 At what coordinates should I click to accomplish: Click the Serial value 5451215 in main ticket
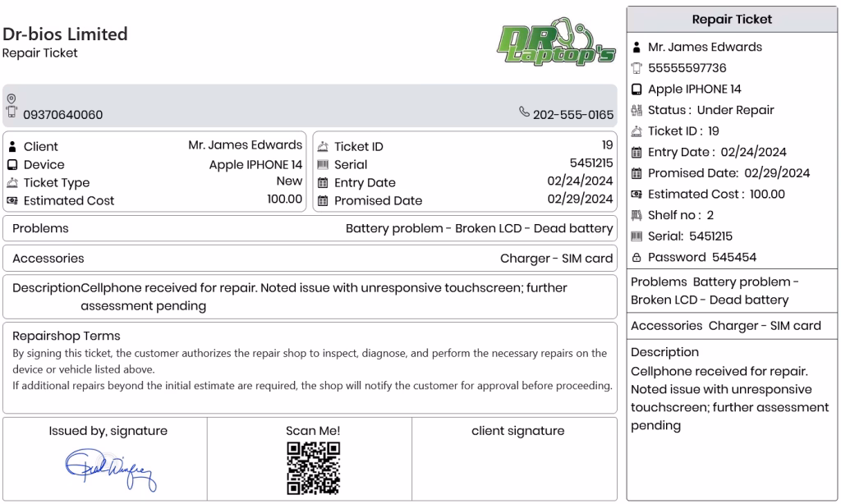click(x=591, y=163)
